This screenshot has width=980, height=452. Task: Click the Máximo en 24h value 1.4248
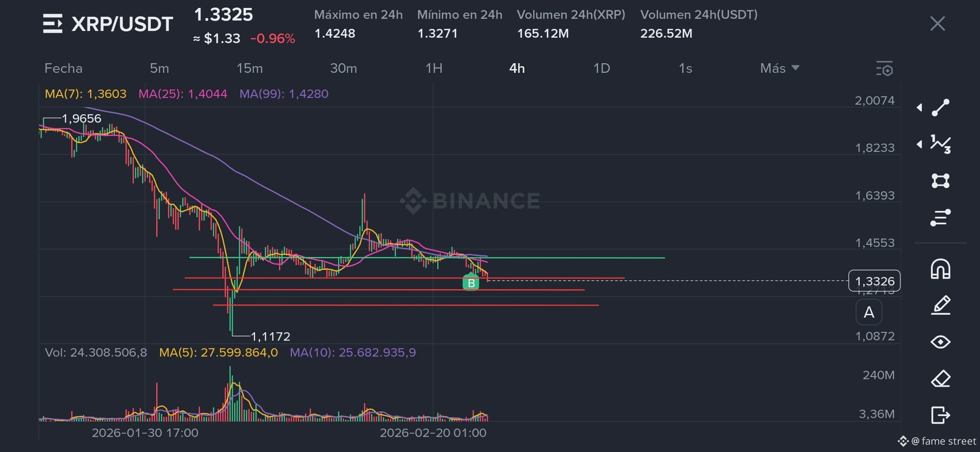(335, 33)
